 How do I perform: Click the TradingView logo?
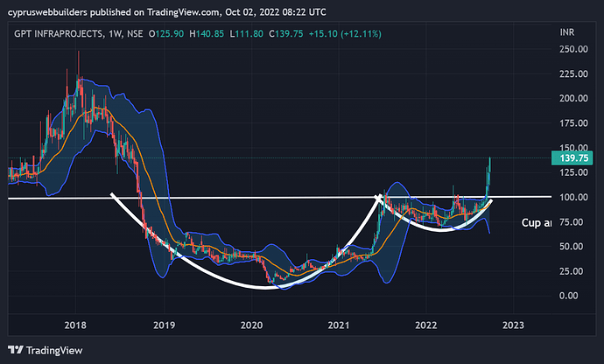pyautogui.click(x=45, y=350)
